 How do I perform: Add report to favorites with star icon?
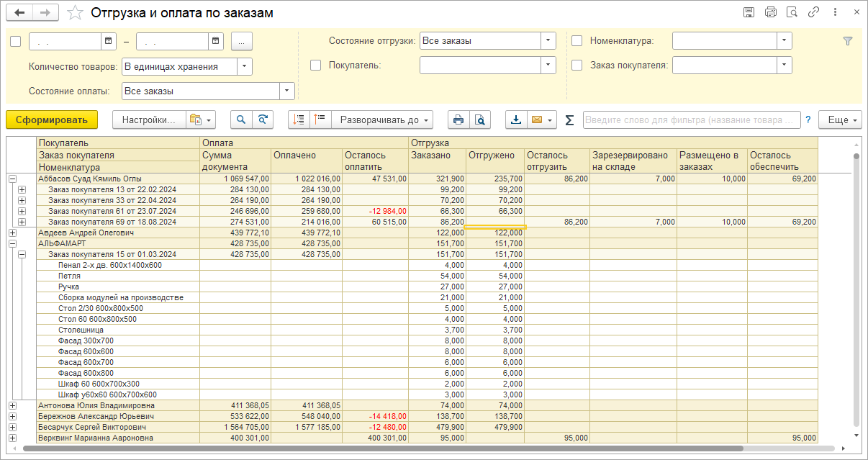point(74,13)
